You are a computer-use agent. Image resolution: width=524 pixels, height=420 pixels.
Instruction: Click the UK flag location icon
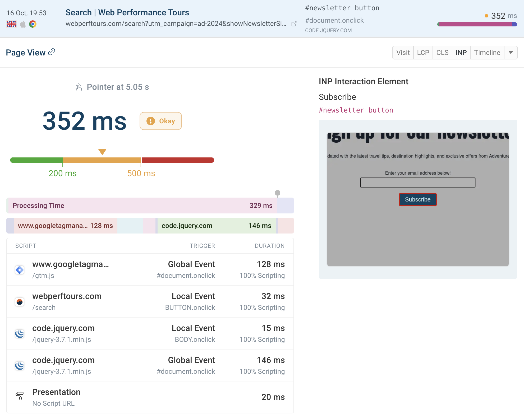[x=11, y=24]
